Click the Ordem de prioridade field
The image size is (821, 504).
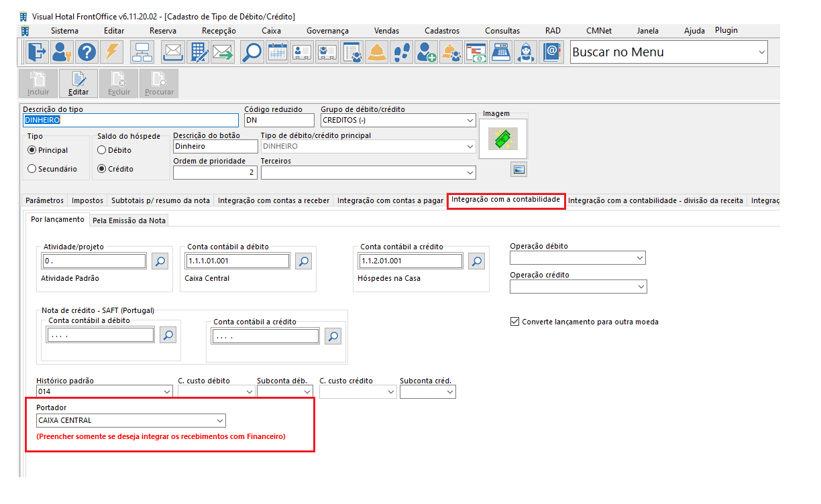click(215, 173)
